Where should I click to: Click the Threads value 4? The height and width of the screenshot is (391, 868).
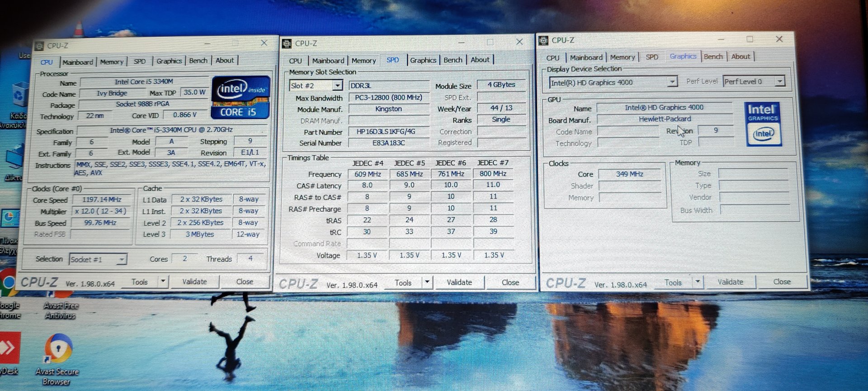point(250,258)
